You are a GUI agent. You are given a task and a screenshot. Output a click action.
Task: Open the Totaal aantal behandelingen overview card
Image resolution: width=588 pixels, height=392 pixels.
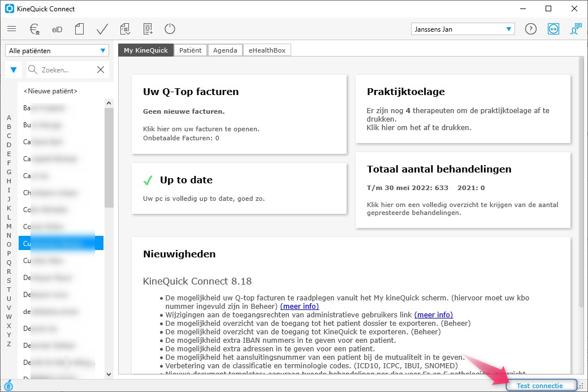tap(462, 190)
